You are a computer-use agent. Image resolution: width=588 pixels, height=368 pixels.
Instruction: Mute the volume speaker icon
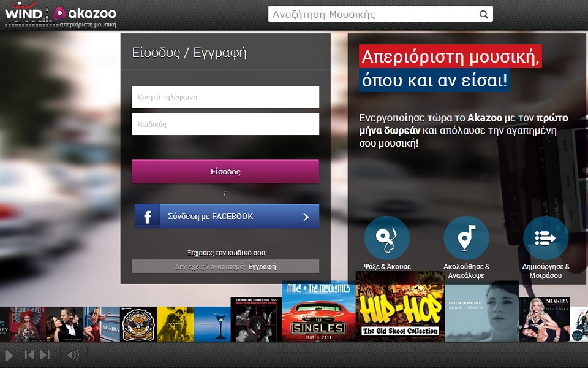pyautogui.click(x=73, y=355)
